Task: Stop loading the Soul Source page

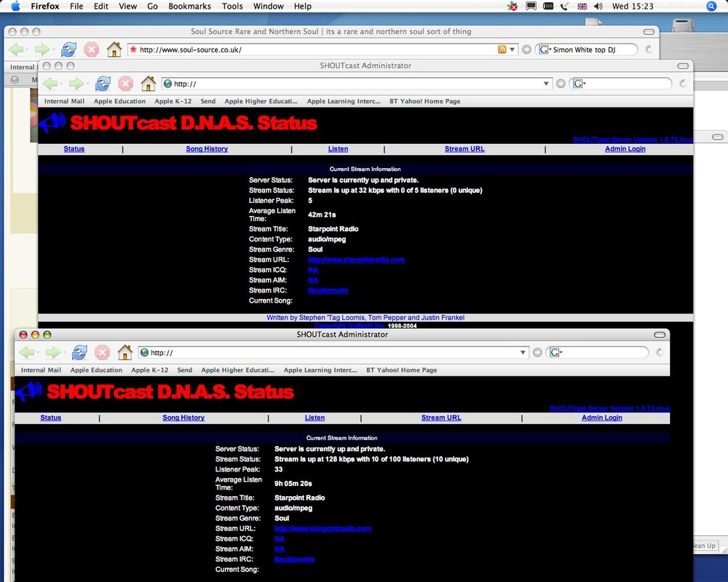Action: tap(92, 49)
